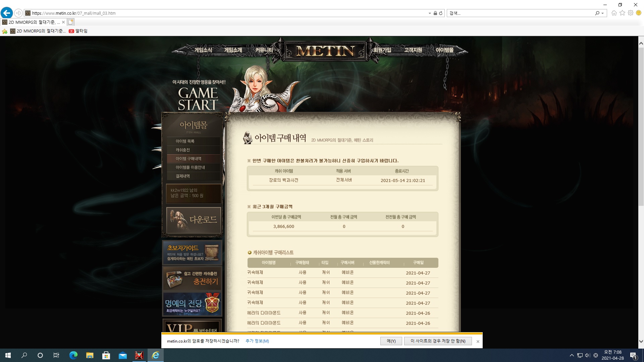Image resolution: width=644 pixels, height=362 pixels.
Task: Click the smiley feedback icon
Action: coord(639,13)
